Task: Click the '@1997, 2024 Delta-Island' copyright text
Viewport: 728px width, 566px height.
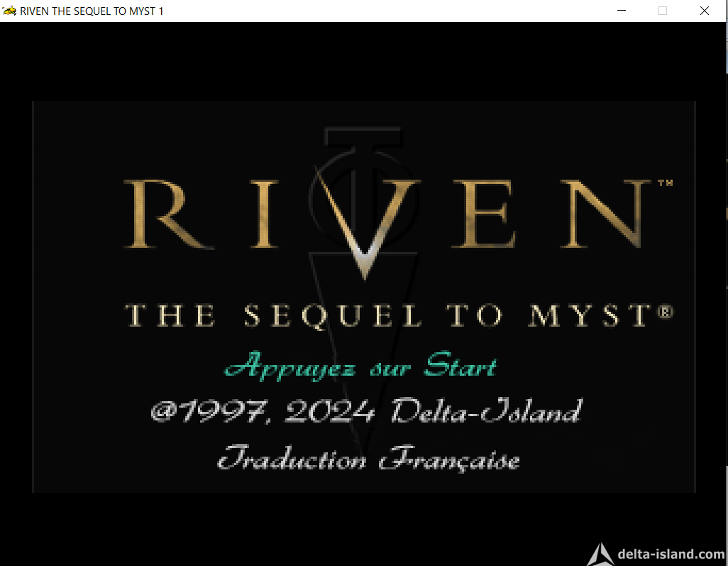Action: pos(367,410)
